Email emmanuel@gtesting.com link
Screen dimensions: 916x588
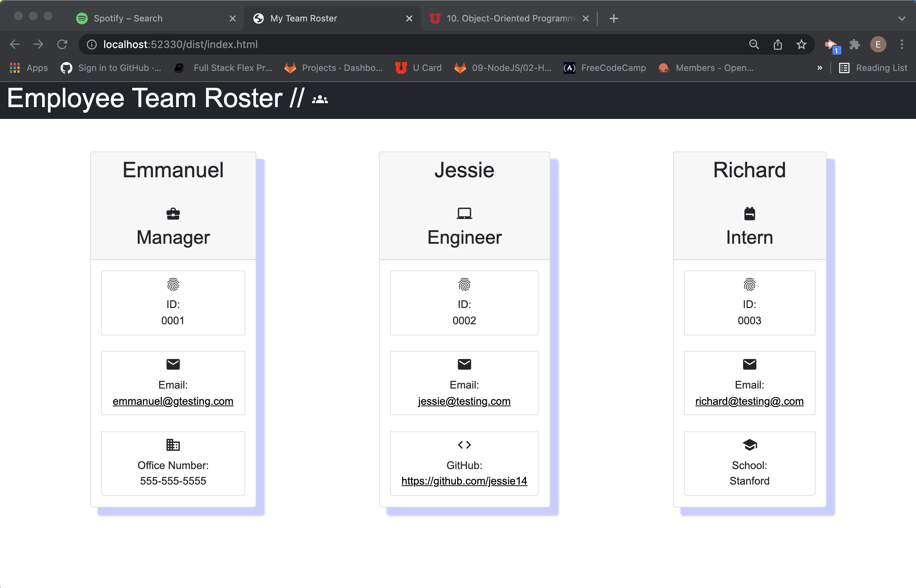pyautogui.click(x=173, y=401)
